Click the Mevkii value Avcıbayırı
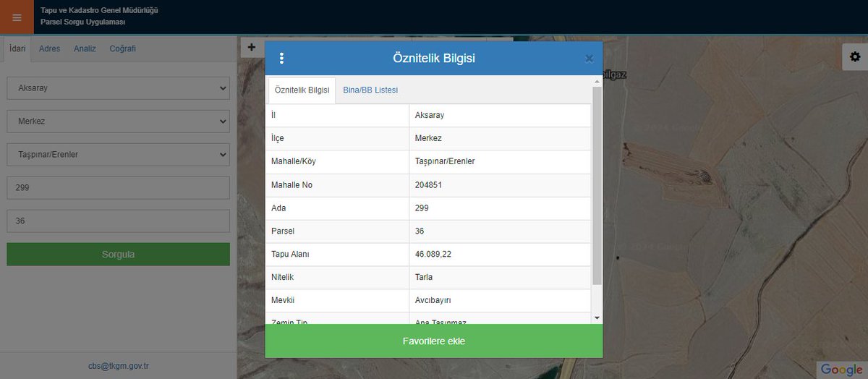This screenshot has height=379, width=868. coord(433,301)
